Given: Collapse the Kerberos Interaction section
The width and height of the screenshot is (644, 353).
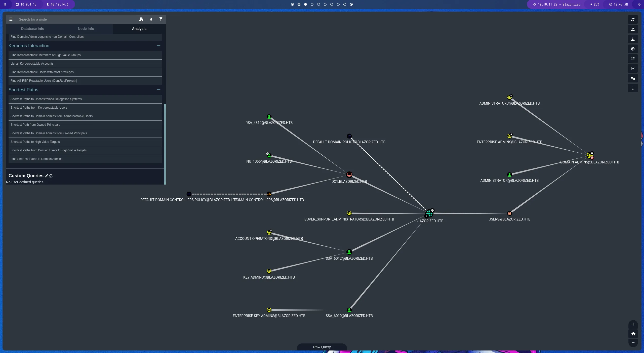Looking at the screenshot, I should pyautogui.click(x=158, y=46).
